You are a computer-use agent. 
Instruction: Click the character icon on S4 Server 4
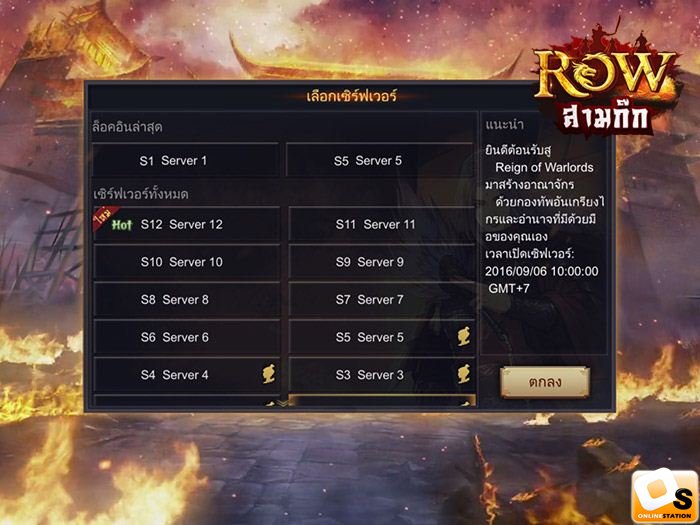(269, 374)
